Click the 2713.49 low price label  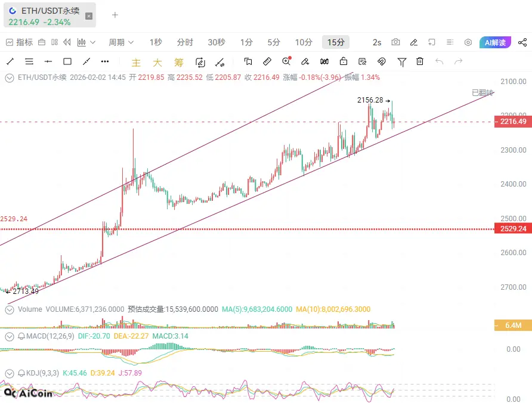coord(26,292)
